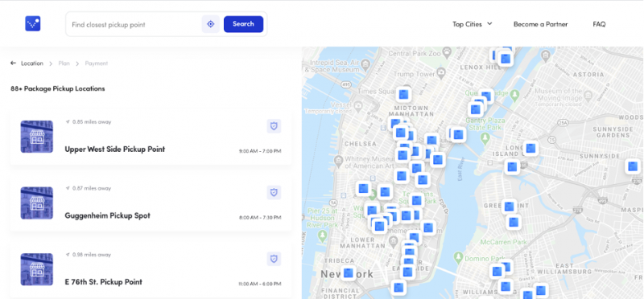Open the Guggenheim Pickup Spot listing
The image size is (644, 299).
click(151, 203)
